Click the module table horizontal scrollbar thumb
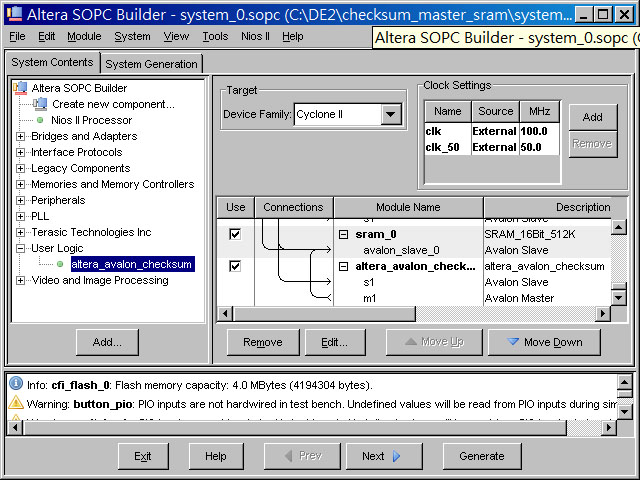This screenshot has width=640, height=480. point(324,314)
